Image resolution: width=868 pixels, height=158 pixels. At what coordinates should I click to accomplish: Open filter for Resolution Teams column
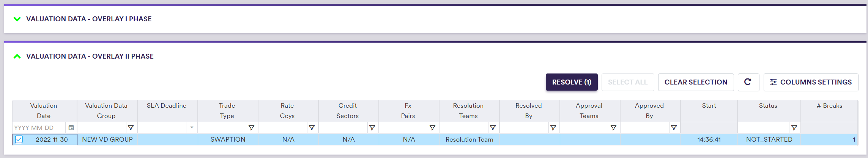(493, 128)
